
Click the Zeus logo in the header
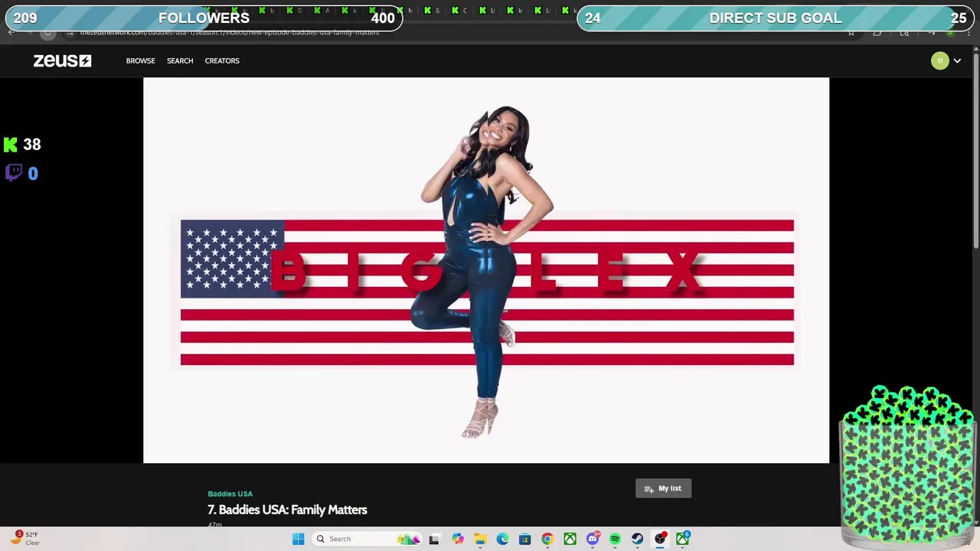point(62,60)
